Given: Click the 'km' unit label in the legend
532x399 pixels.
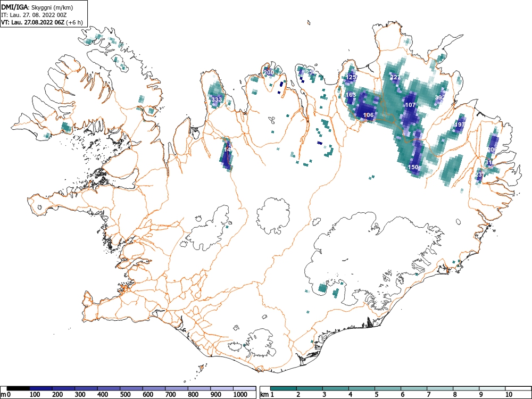Looking at the screenshot, I should (x=264, y=394).
